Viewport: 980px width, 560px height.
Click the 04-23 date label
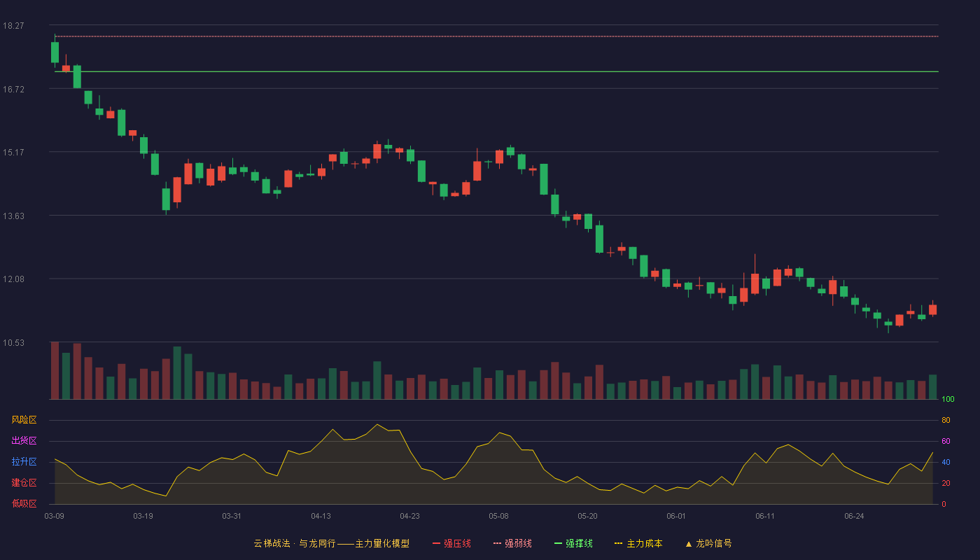point(409,516)
